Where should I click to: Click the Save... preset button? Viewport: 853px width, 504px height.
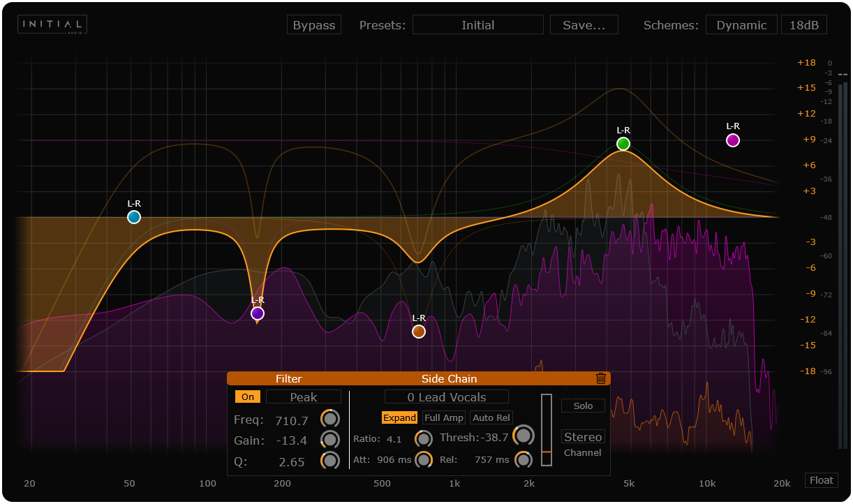(x=584, y=25)
